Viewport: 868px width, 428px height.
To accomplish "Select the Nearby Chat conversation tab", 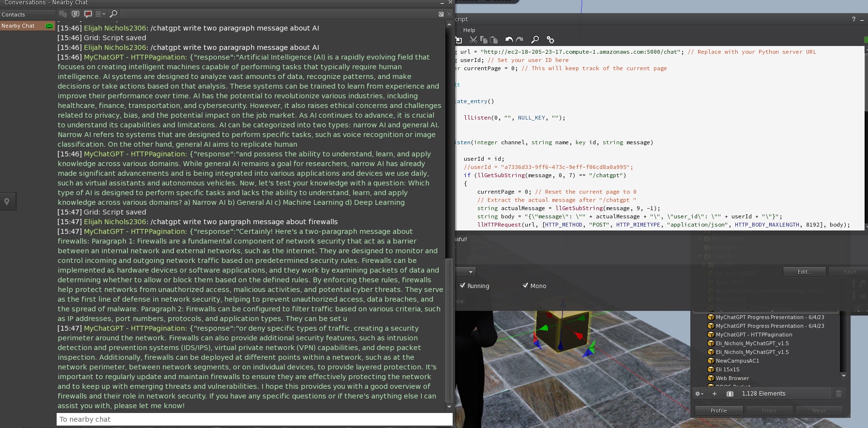I will 18,26.
